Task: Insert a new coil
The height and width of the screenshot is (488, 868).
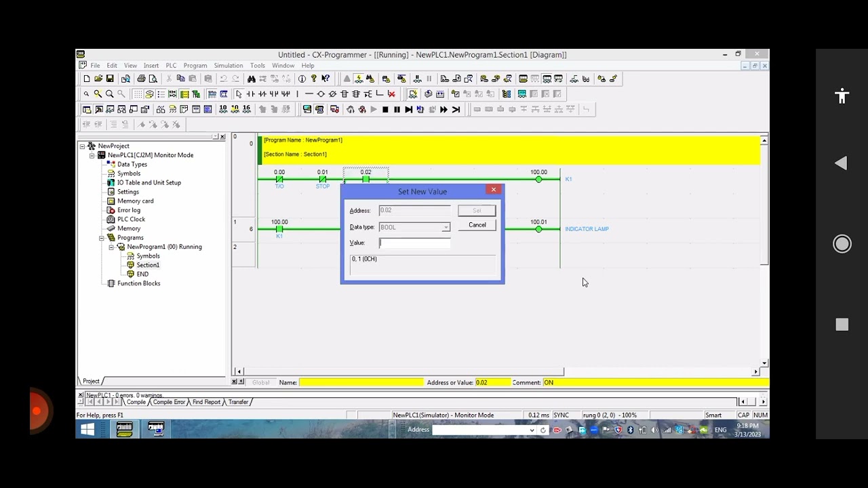Action: (321, 94)
